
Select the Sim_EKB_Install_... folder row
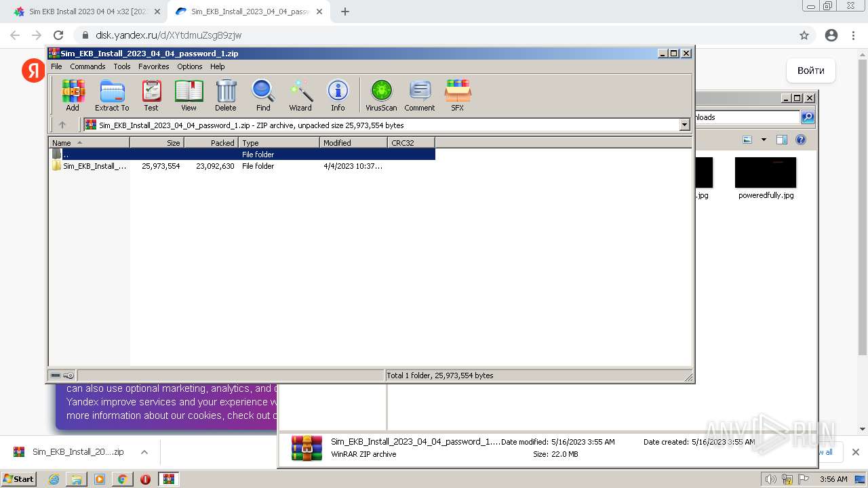242,166
